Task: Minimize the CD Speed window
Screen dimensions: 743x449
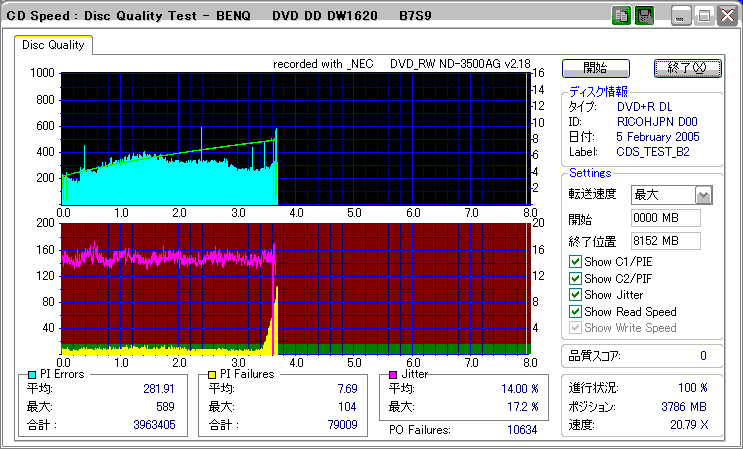Action: 681,16
